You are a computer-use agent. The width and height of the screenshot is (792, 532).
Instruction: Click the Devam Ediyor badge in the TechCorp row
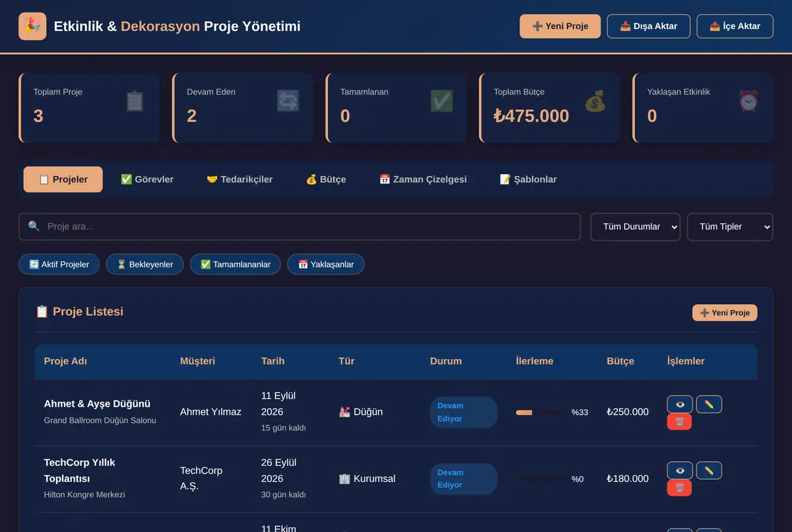pyautogui.click(x=463, y=479)
